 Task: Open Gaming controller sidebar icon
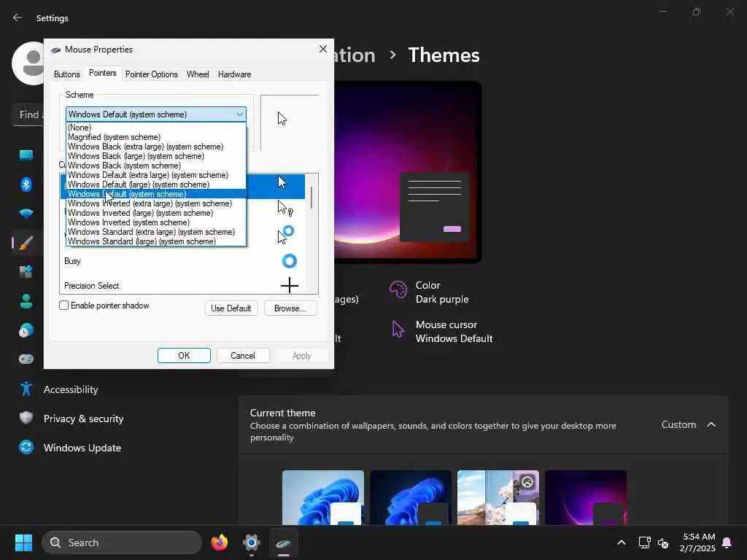point(26,359)
